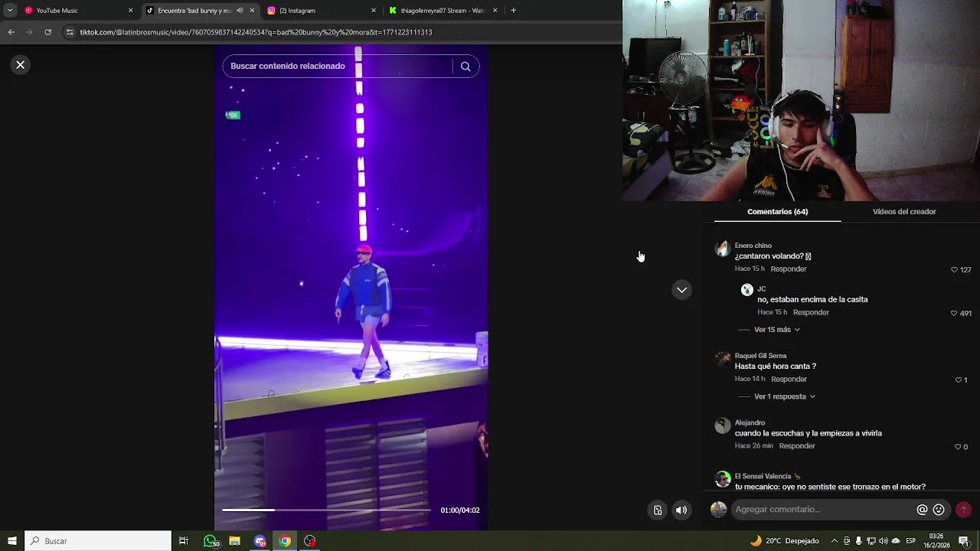Image resolution: width=980 pixels, height=551 pixels.
Task: Open Alejandro's profile avatar
Action: (x=723, y=425)
